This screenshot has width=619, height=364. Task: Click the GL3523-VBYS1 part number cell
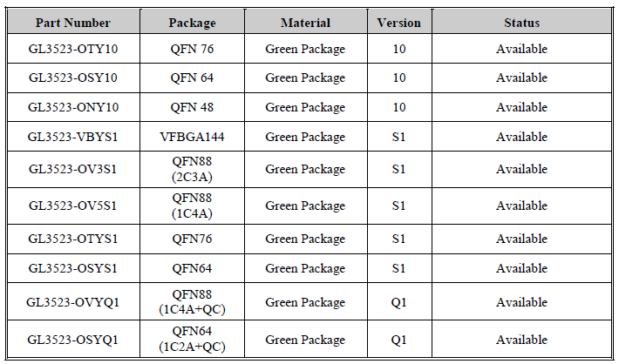coord(72,137)
